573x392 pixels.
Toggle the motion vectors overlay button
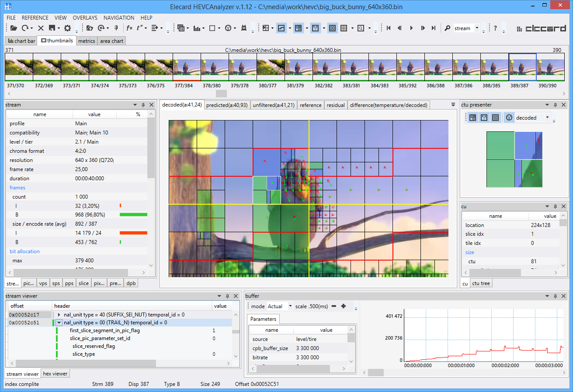pyautogui.click(x=316, y=28)
